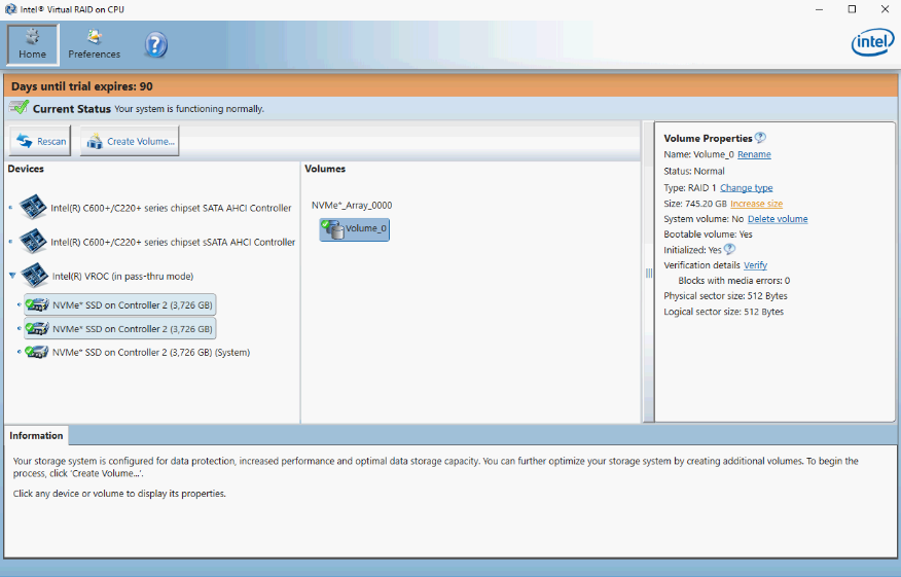Click Logical sector size: 512 Bytes text
This screenshot has width=901, height=577.
pos(723,312)
